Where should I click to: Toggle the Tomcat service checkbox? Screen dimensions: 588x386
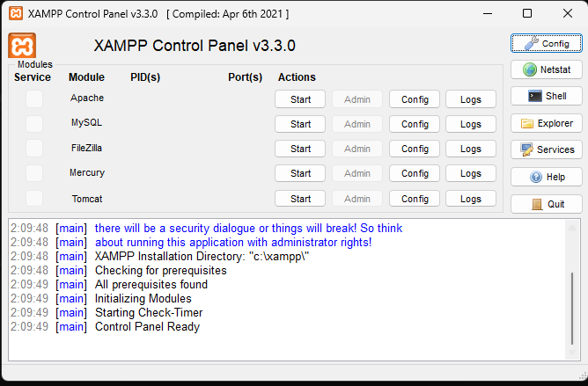coord(33,199)
